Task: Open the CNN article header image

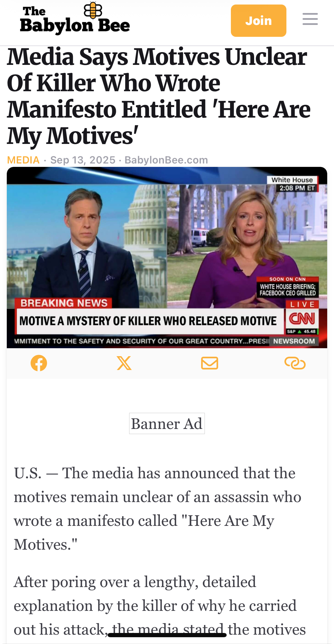Action: coord(167,257)
